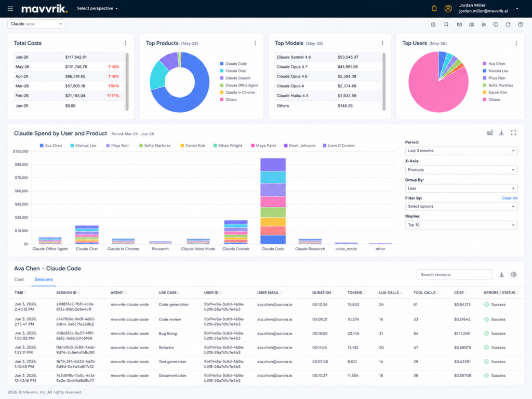
Task: Sort by the COST column header
Action: pyautogui.click(x=460, y=292)
